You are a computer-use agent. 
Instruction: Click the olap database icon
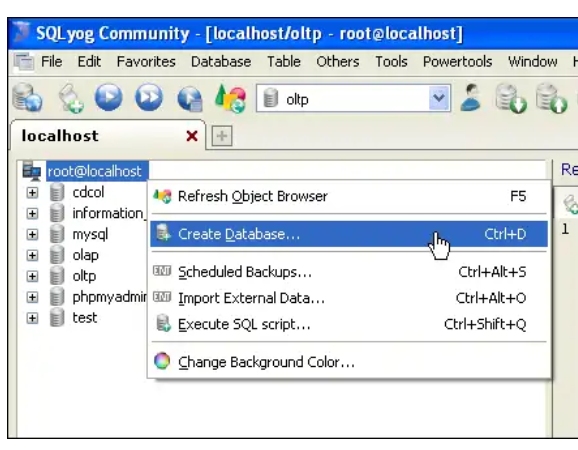[x=57, y=255]
